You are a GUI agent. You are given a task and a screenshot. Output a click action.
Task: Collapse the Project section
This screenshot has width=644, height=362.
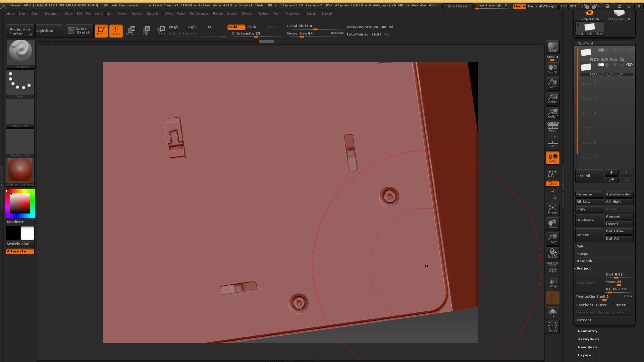click(584, 268)
